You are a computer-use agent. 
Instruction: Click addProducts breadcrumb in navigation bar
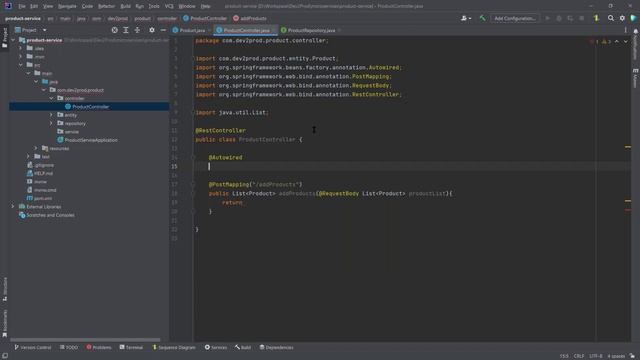coord(249,18)
